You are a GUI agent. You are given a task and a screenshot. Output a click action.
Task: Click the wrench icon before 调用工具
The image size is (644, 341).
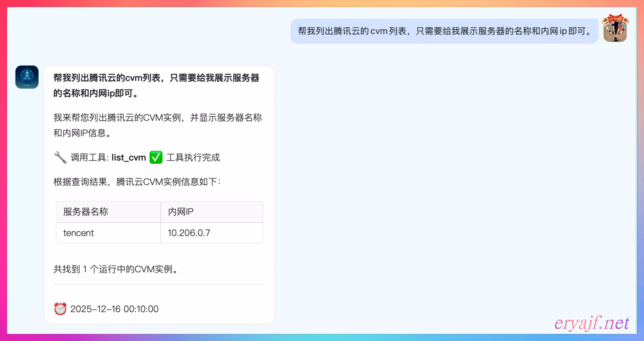pyautogui.click(x=60, y=157)
